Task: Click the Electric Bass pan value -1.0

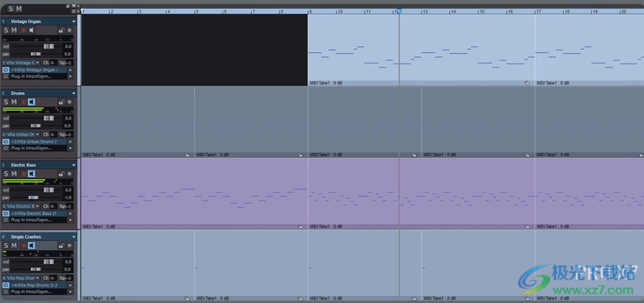Action: point(68,198)
